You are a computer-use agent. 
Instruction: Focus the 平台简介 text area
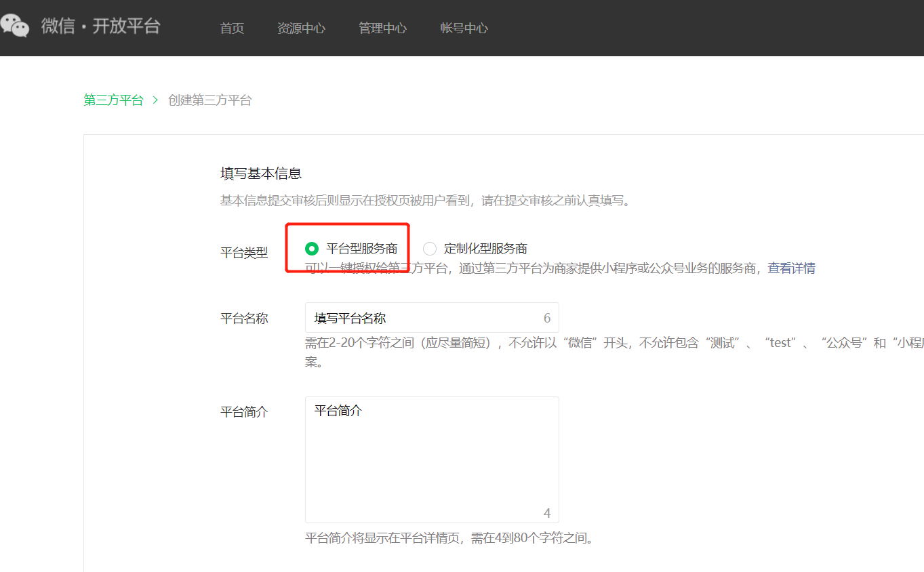point(432,459)
